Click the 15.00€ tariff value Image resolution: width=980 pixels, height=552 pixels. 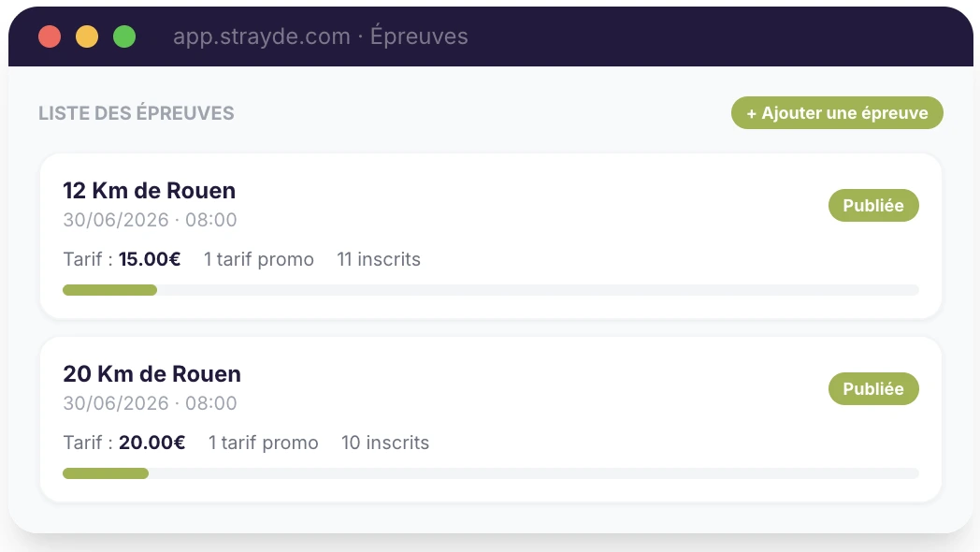click(149, 259)
